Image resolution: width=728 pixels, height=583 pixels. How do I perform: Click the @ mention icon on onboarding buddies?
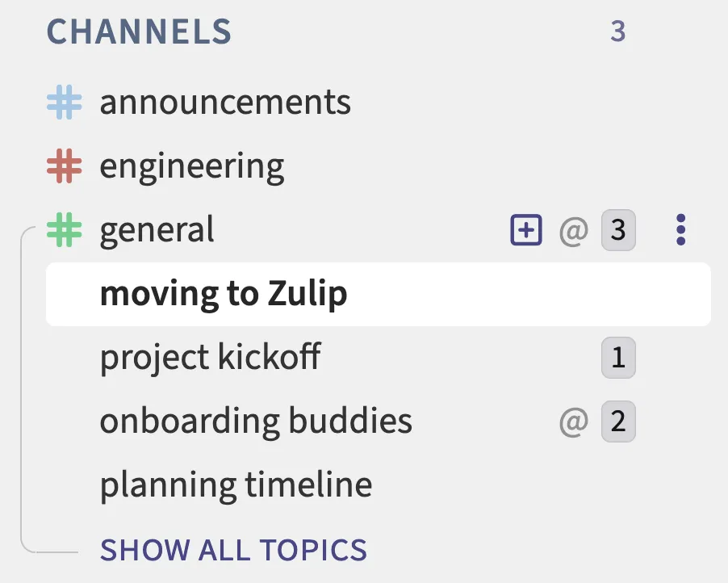(x=573, y=422)
